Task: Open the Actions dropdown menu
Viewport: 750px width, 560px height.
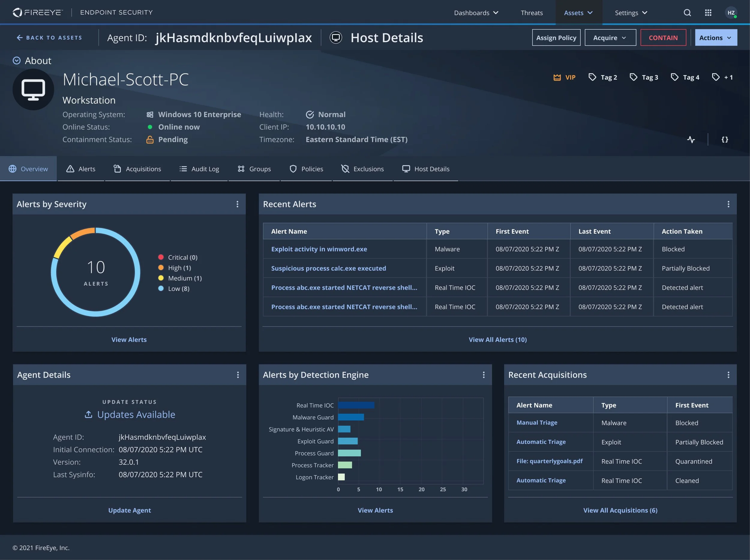Action: click(x=715, y=37)
